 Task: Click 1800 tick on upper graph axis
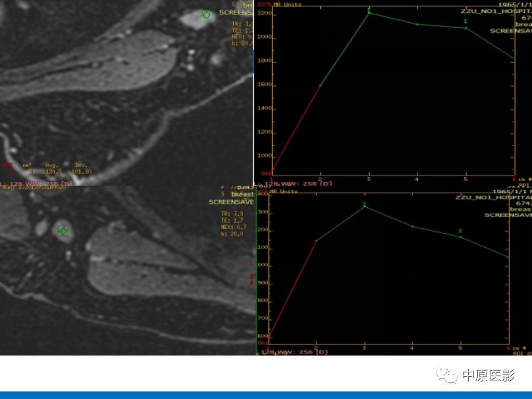(265, 61)
